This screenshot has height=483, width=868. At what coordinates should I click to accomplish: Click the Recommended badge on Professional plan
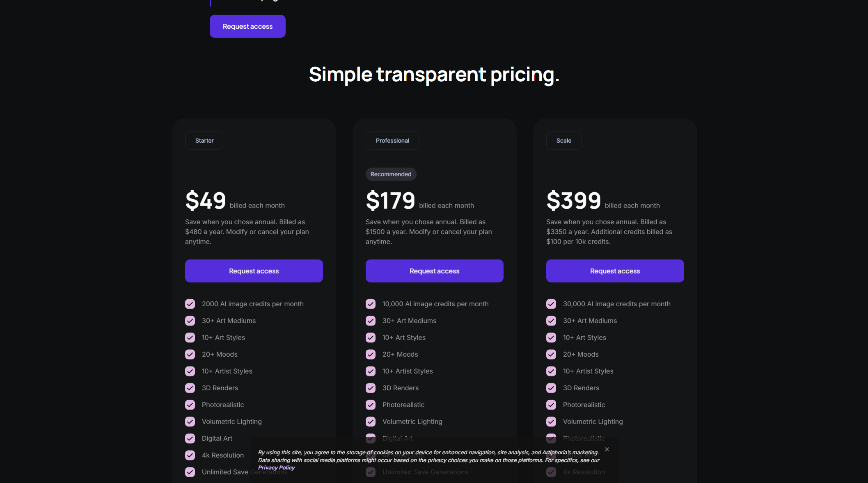(x=391, y=174)
